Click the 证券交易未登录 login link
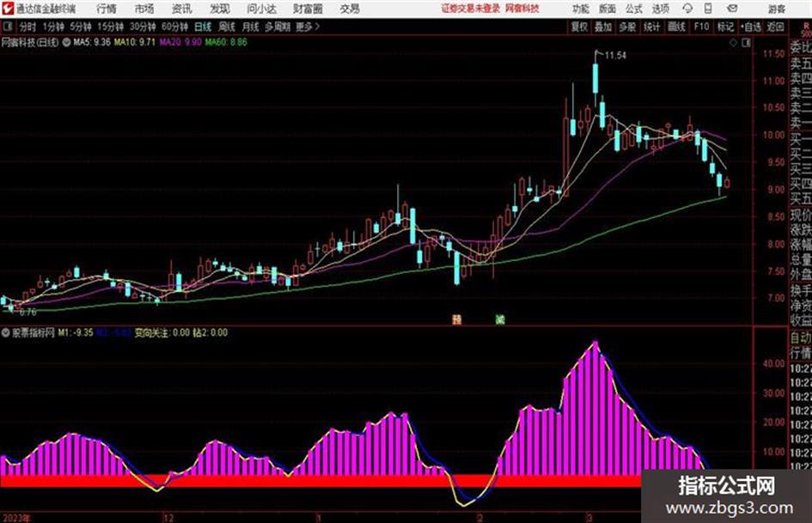 click(x=471, y=9)
